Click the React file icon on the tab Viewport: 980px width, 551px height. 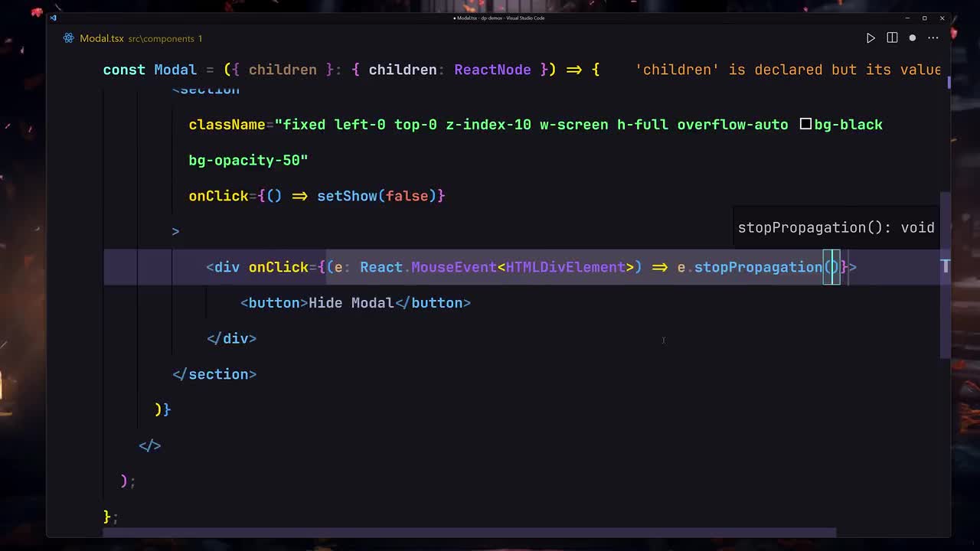(x=69, y=38)
